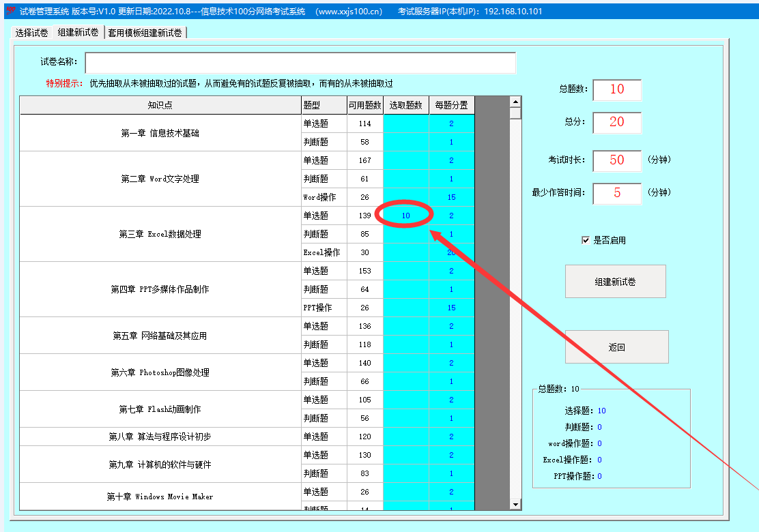Click the Excel操作题 summary count
The width and height of the screenshot is (759, 532).
tap(600, 460)
